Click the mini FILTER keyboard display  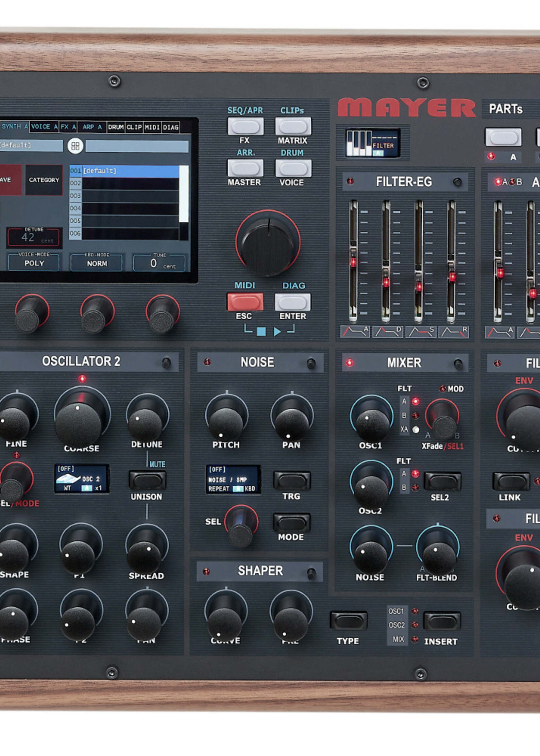(x=372, y=143)
